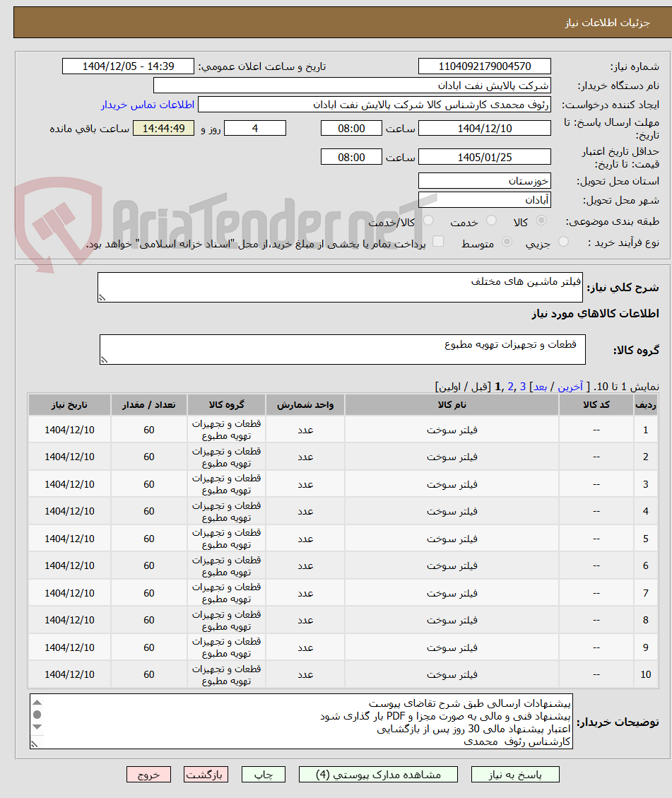Click the نام کالا column header
The width and height of the screenshot is (672, 798).
[x=452, y=404]
